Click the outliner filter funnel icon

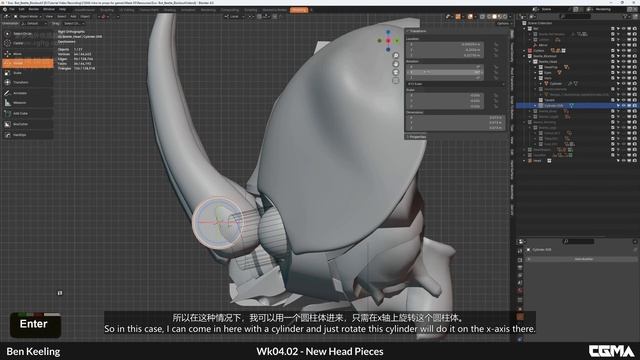point(625,16)
